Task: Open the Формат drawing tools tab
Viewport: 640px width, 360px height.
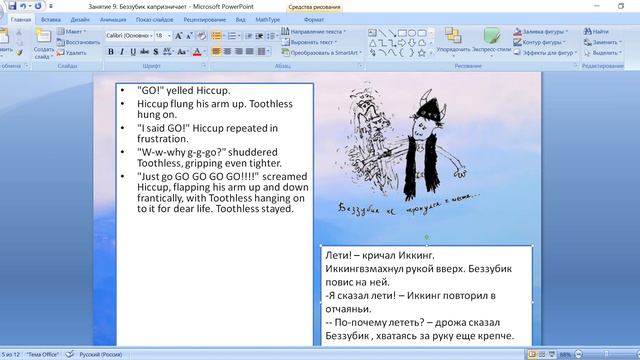Action: [x=314, y=20]
